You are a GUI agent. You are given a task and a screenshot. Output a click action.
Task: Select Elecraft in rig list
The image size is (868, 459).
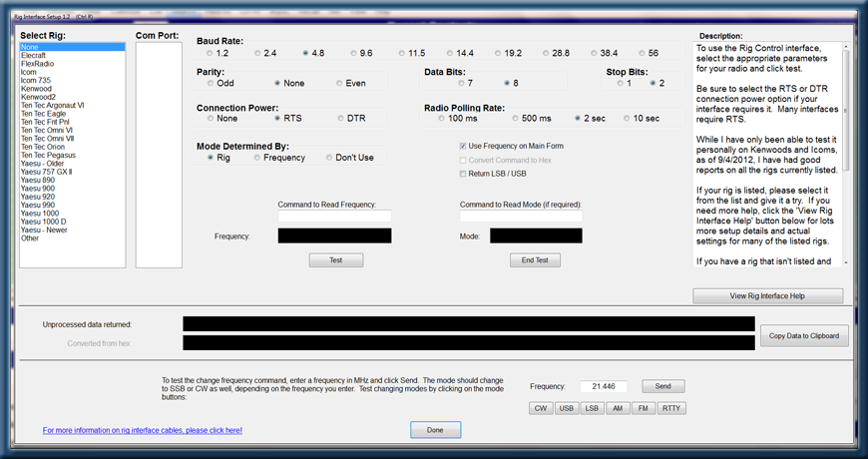73,55
